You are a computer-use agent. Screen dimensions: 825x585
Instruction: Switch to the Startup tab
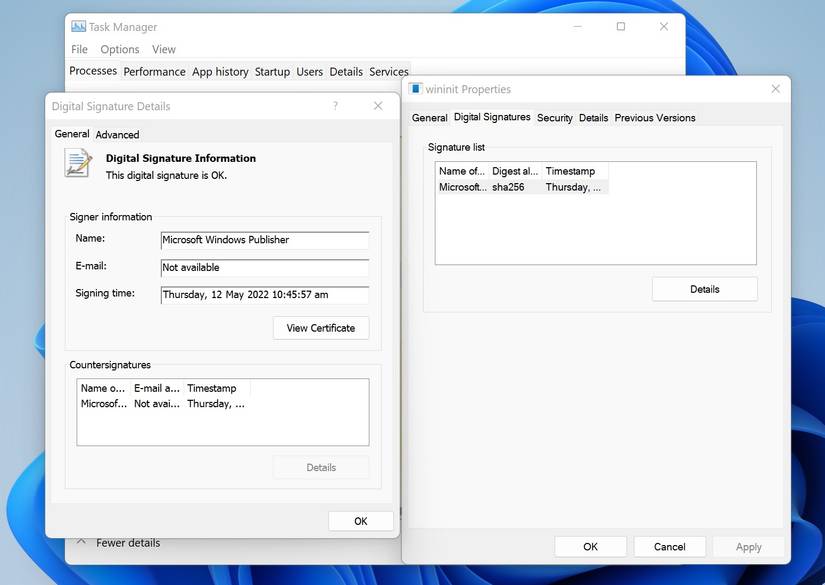(x=272, y=71)
